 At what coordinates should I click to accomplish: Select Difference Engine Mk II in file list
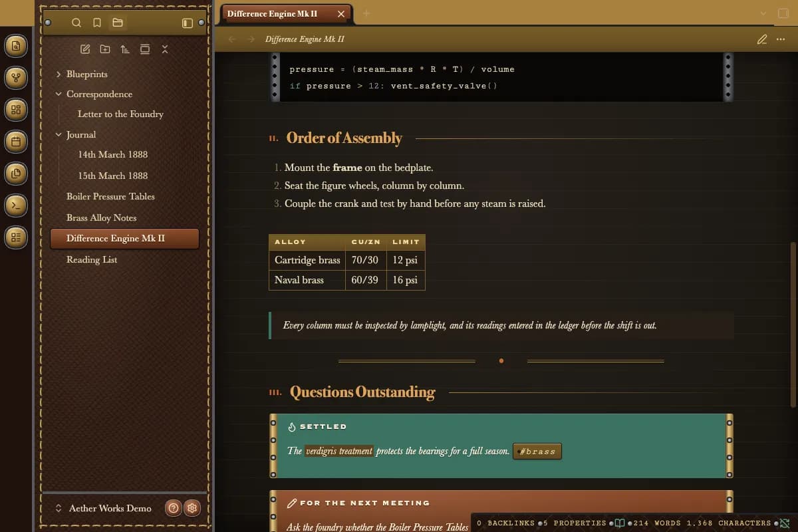(x=124, y=238)
